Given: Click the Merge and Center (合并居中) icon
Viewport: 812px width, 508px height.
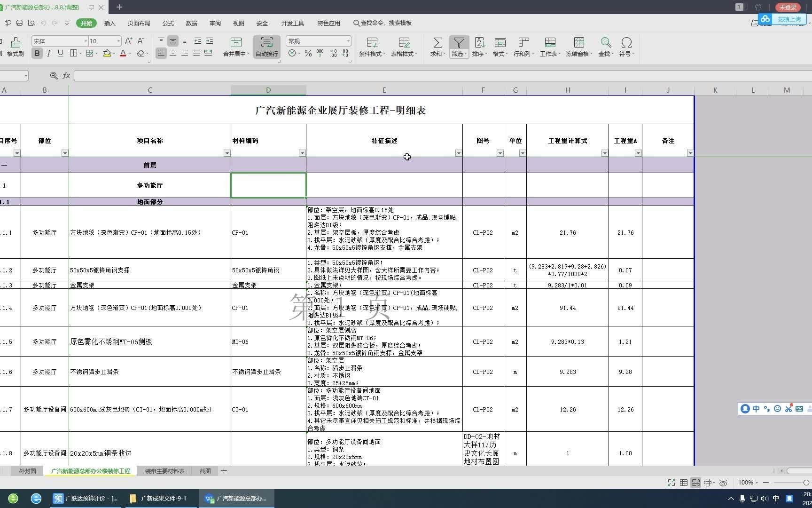Looking at the screenshot, I should pyautogui.click(x=236, y=43).
